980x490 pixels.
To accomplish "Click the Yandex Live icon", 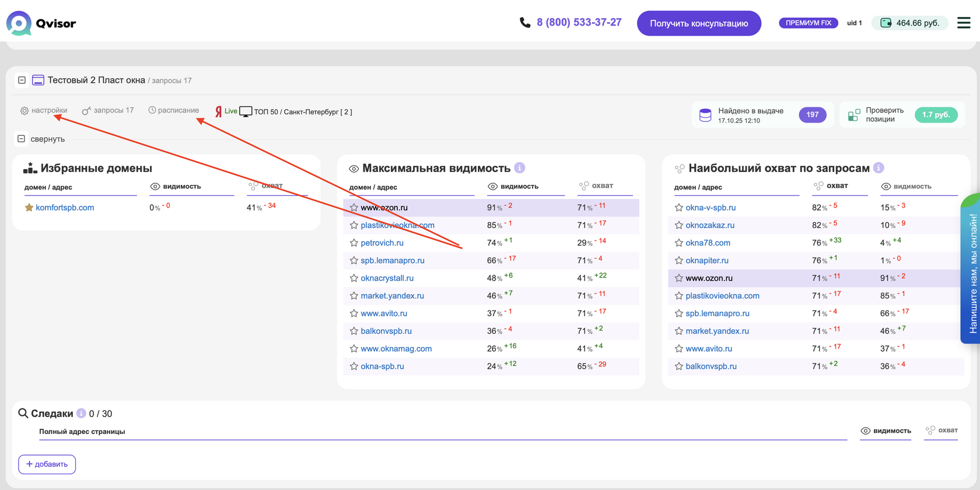I will pos(219,111).
